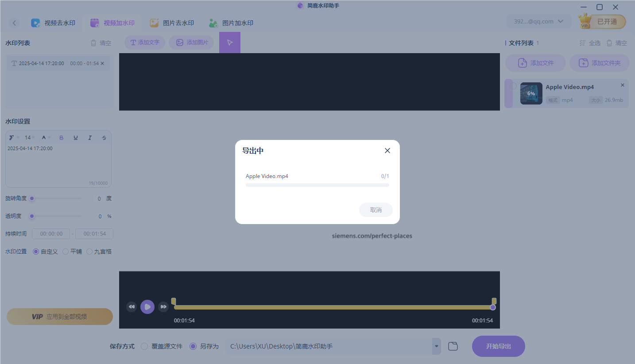Cancel the export with 取消
Screen dimensions: 635x364
[376, 210]
